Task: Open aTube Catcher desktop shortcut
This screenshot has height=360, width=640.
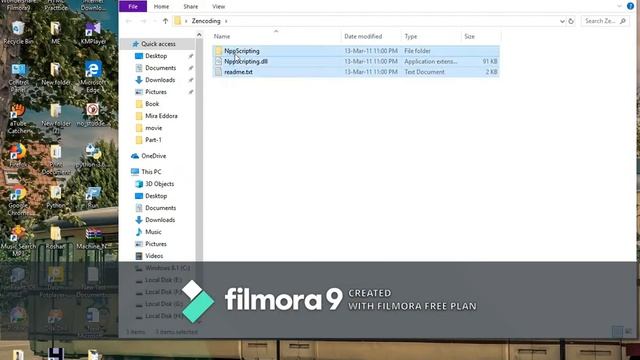Action: point(18,118)
